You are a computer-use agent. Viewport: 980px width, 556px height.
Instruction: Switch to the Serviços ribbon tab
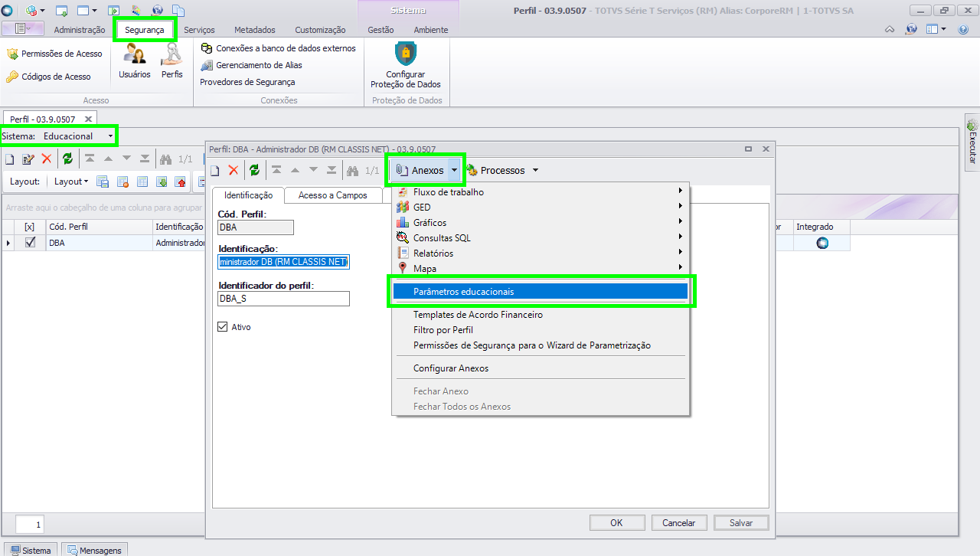click(200, 30)
